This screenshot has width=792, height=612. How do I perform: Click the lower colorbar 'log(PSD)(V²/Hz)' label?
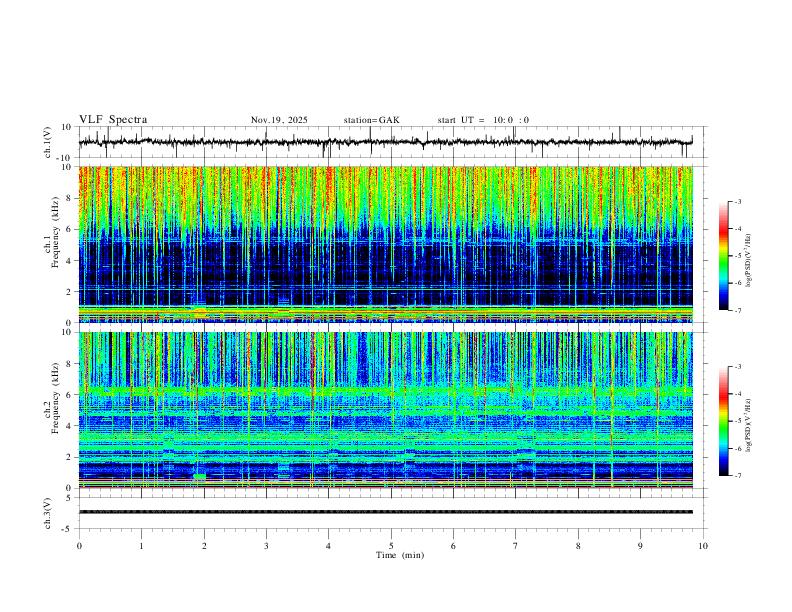[x=749, y=425]
